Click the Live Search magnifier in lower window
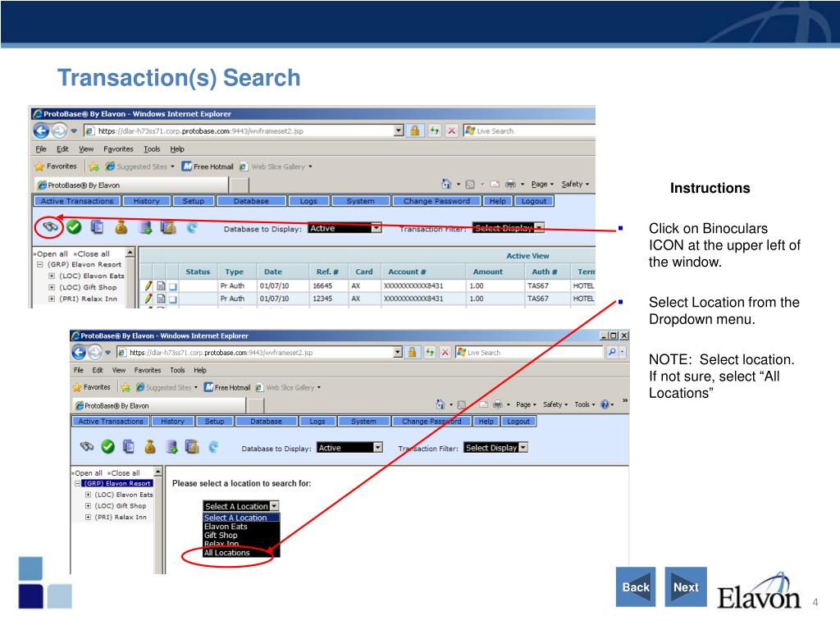Screen dimensions: 840x630 612,352
